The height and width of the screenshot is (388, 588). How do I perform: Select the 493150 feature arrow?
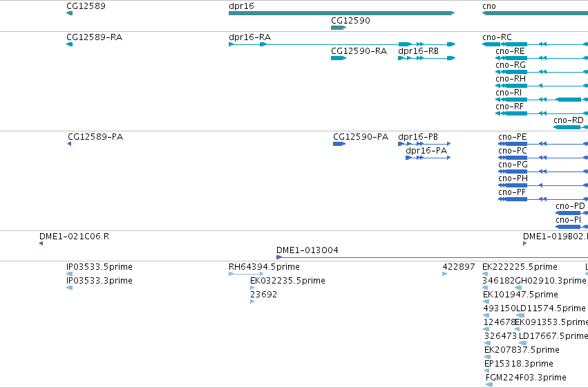click(x=486, y=315)
